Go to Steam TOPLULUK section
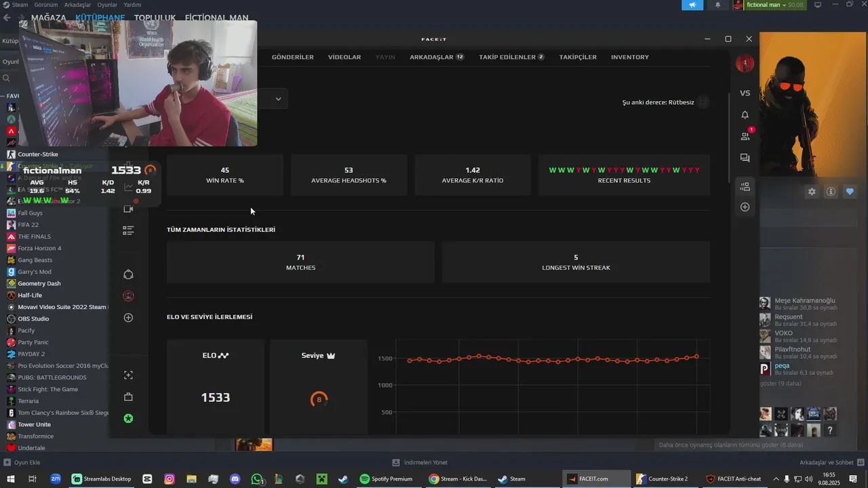868x488 pixels. [x=155, y=18]
